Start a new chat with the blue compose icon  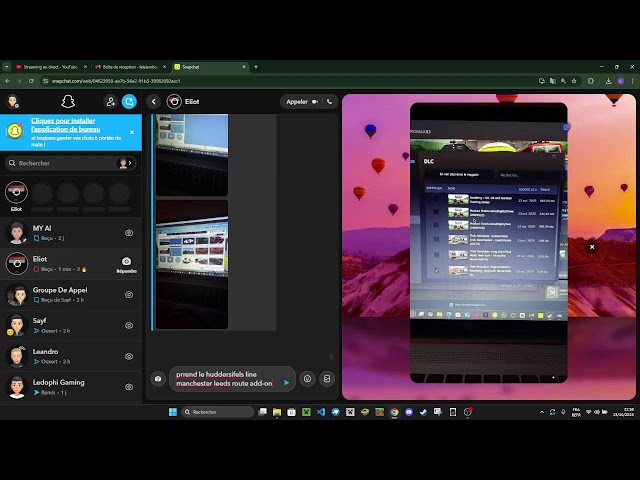pos(129,101)
